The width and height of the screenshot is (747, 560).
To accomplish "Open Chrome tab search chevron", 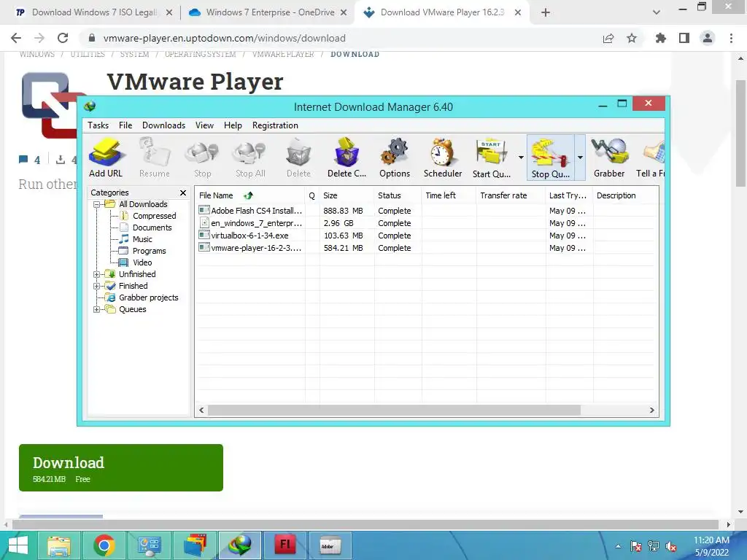I will [656, 12].
